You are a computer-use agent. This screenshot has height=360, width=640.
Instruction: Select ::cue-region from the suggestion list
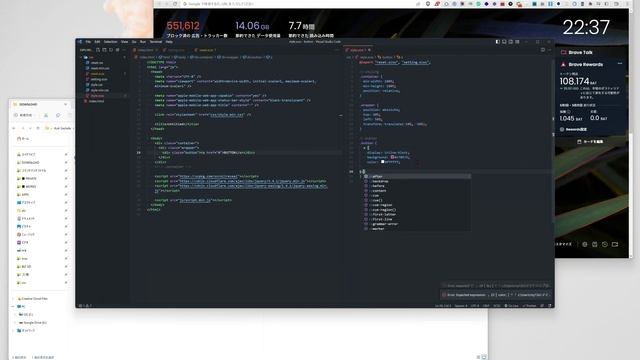click(x=416, y=205)
